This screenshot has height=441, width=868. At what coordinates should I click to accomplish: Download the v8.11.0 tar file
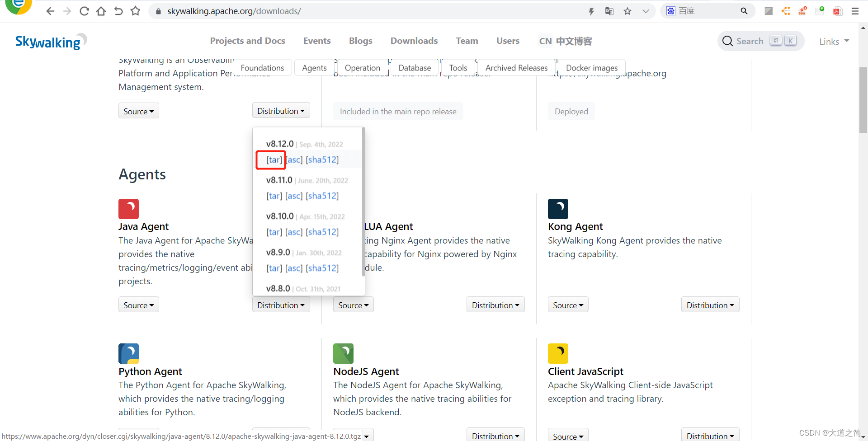tap(274, 196)
